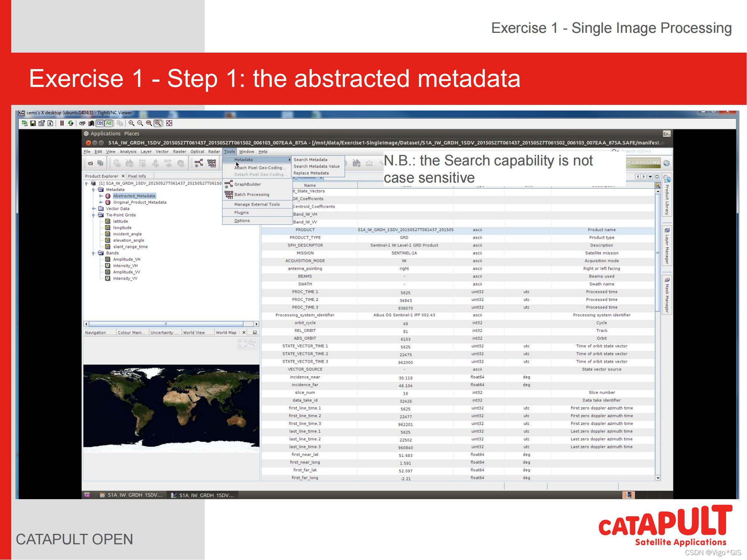Open Layer Manager side panel

click(x=667, y=245)
